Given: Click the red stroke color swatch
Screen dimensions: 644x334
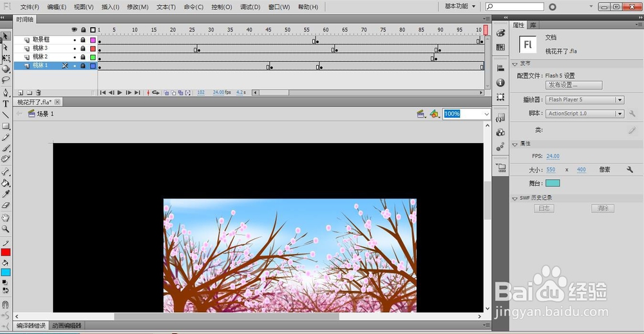Looking at the screenshot, I should tap(6, 252).
